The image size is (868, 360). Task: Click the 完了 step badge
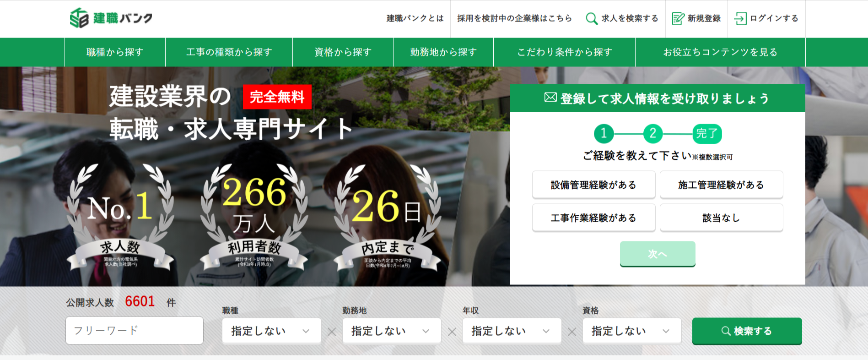point(707,133)
